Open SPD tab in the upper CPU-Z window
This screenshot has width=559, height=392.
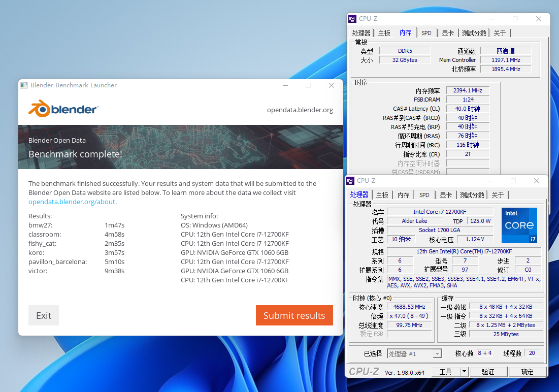click(x=426, y=33)
